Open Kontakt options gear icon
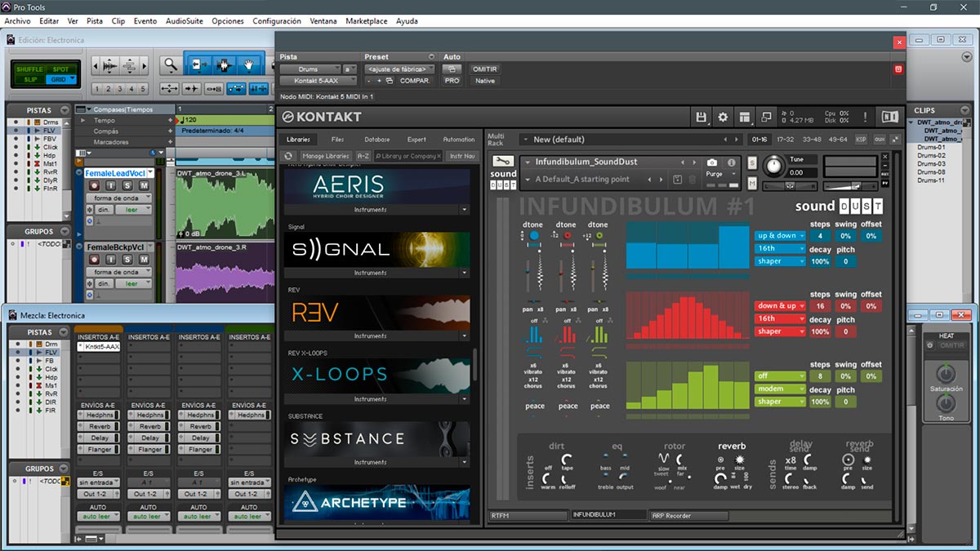Screen dimensions: 980x551 tap(723, 118)
